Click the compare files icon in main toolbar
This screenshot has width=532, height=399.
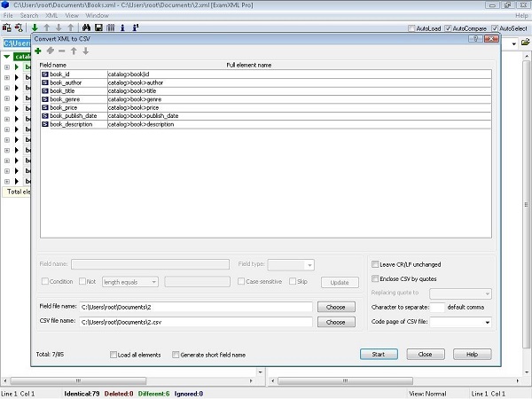(x=7, y=27)
